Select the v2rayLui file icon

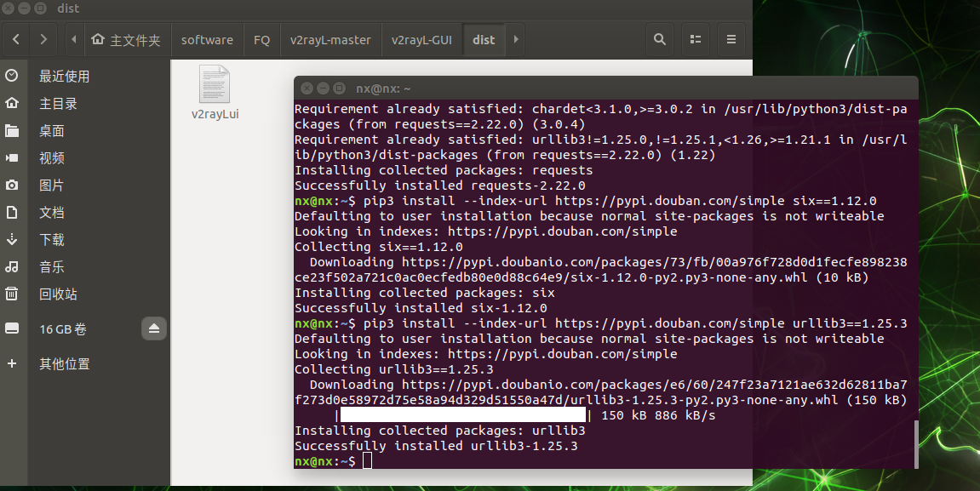[215, 83]
